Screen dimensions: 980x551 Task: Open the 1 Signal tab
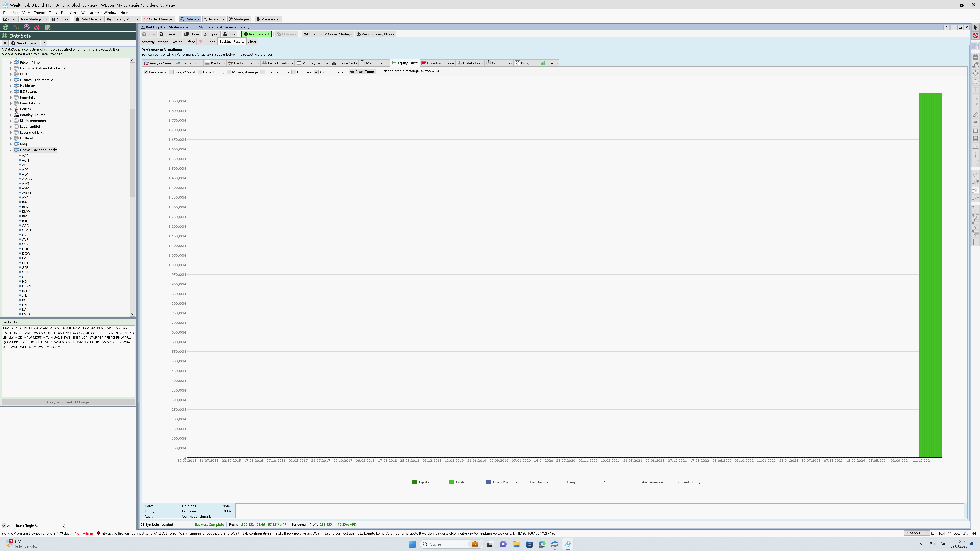[207, 42]
